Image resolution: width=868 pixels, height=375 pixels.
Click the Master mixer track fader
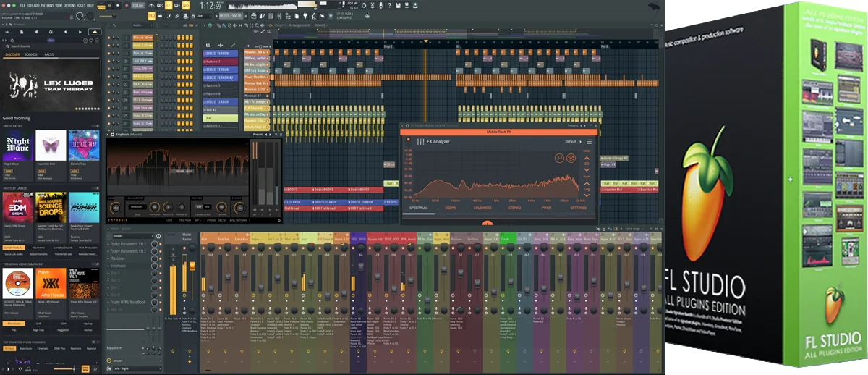point(192,266)
